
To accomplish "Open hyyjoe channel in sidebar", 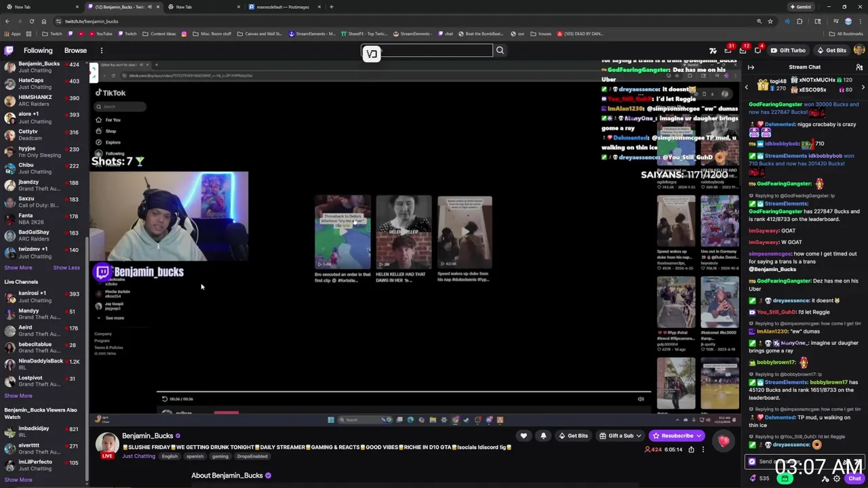I will [x=42, y=151].
